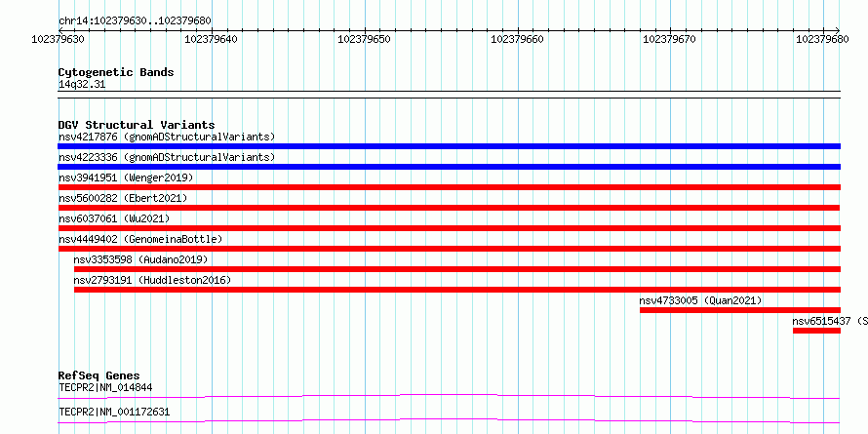Click ruler position 102379680
The height and width of the screenshot is (434, 868).
coord(822,39)
